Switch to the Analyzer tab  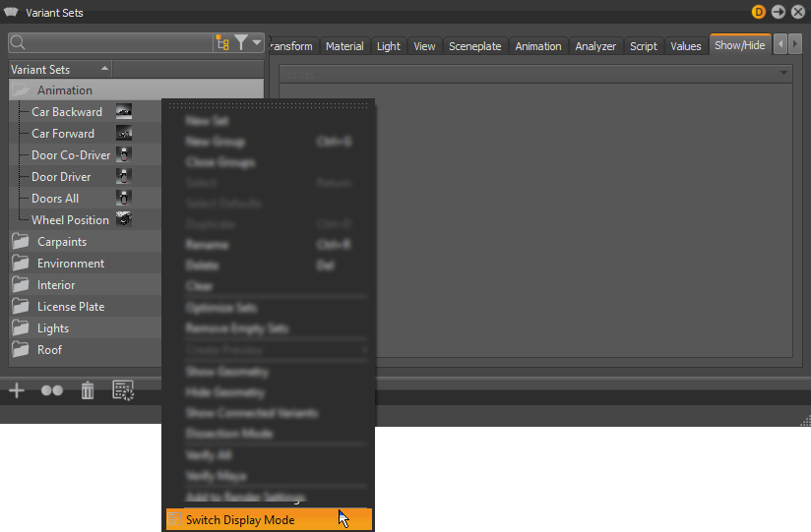coord(595,46)
